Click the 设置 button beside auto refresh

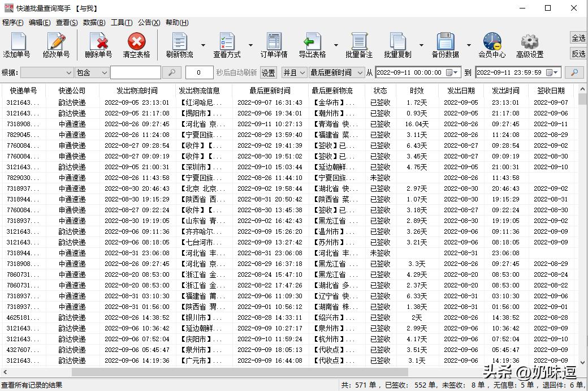point(267,72)
